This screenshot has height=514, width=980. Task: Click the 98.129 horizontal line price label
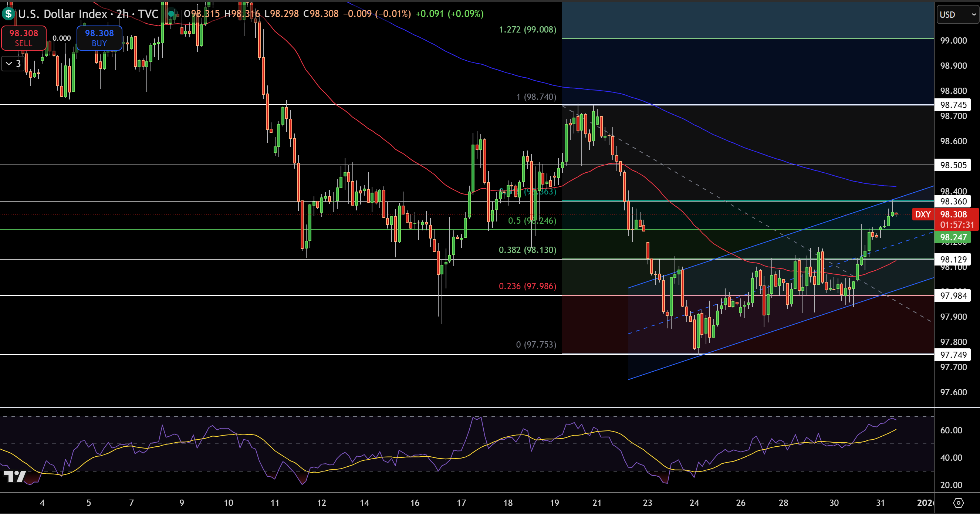pos(953,259)
